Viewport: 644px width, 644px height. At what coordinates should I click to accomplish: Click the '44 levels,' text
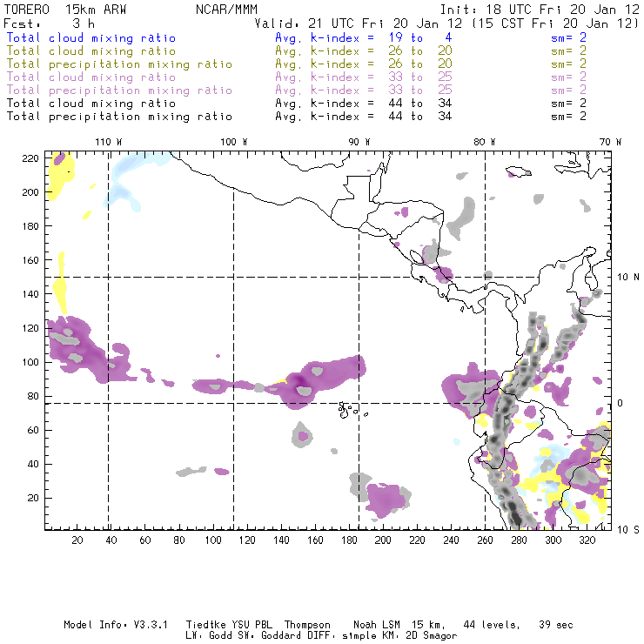[x=492, y=625]
